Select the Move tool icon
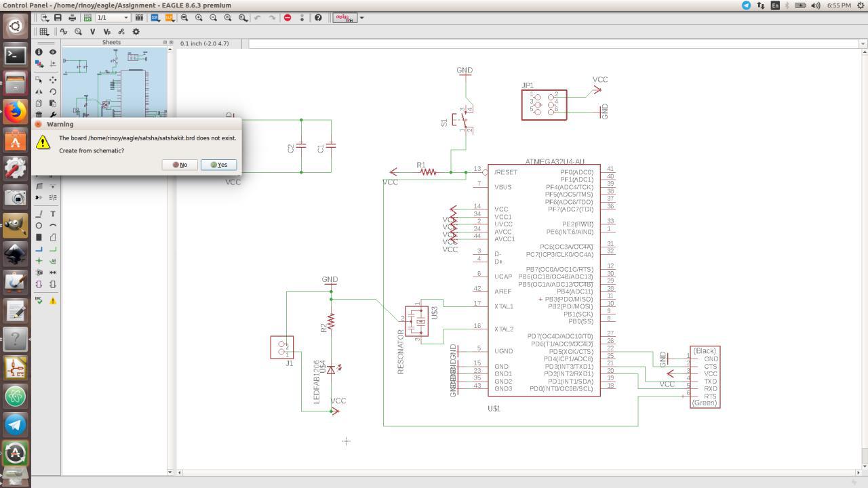This screenshot has height=488, width=868. [52, 79]
